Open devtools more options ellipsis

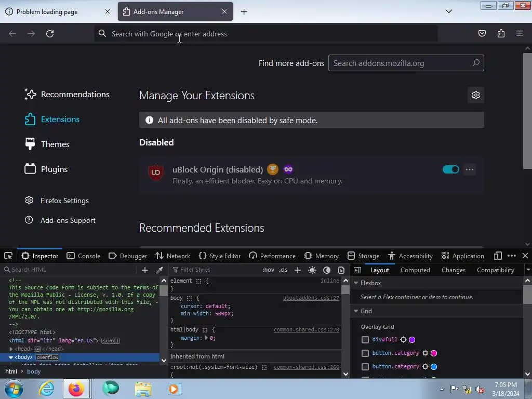point(512,256)
